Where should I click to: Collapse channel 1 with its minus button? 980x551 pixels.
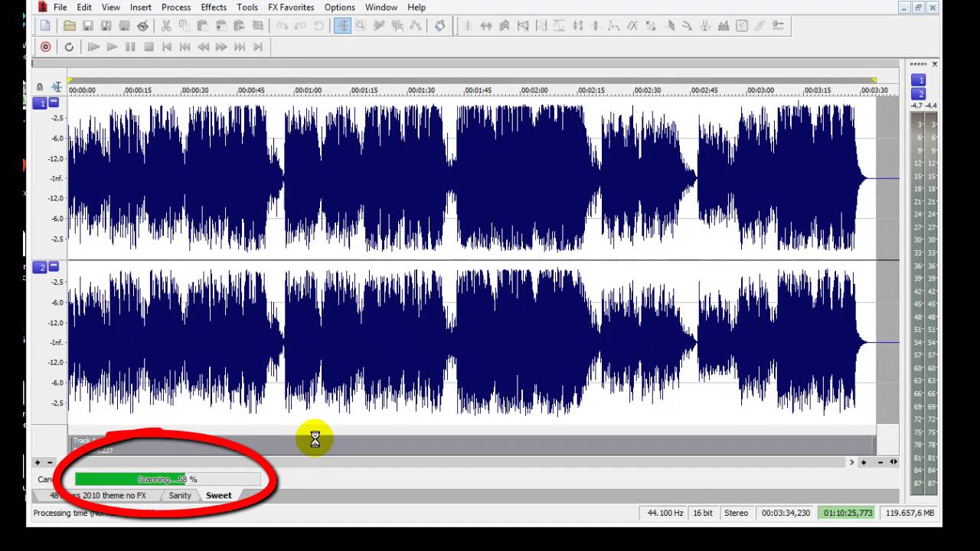[54, 102]
